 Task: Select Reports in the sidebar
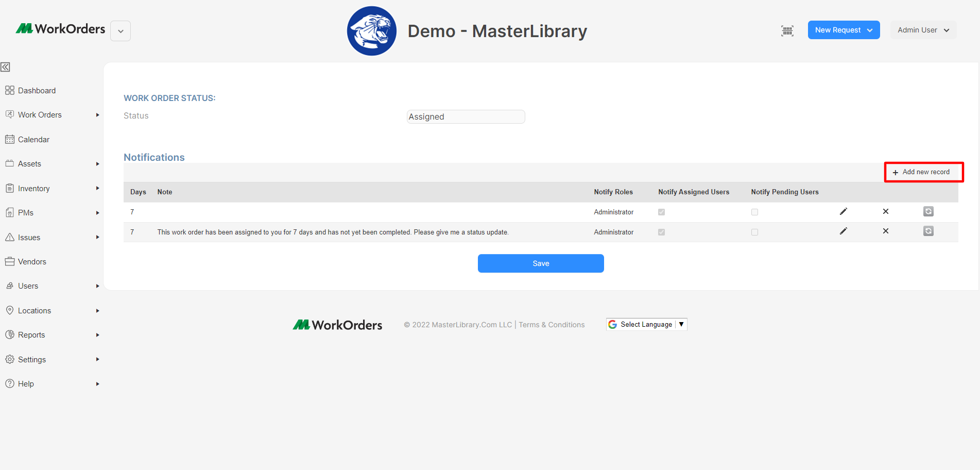[x=31, y=335]
